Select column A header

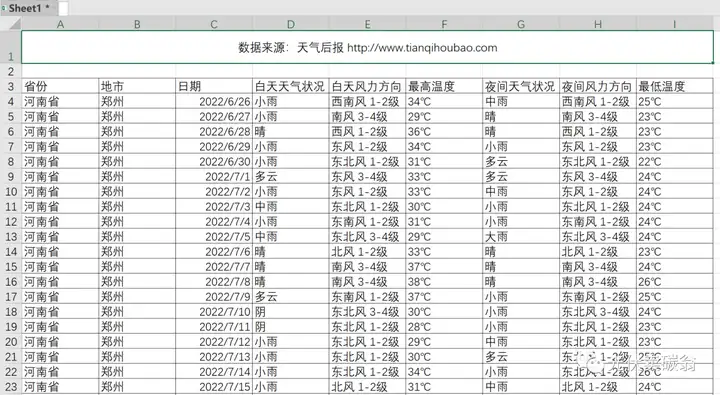pyautogui.click(x=60, y=24)
